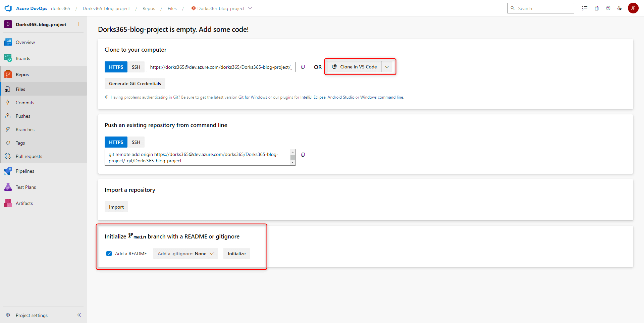Select SSH tab under Push an existing repository
Viewport: 644px width, 323px height.
click(136, 142)
